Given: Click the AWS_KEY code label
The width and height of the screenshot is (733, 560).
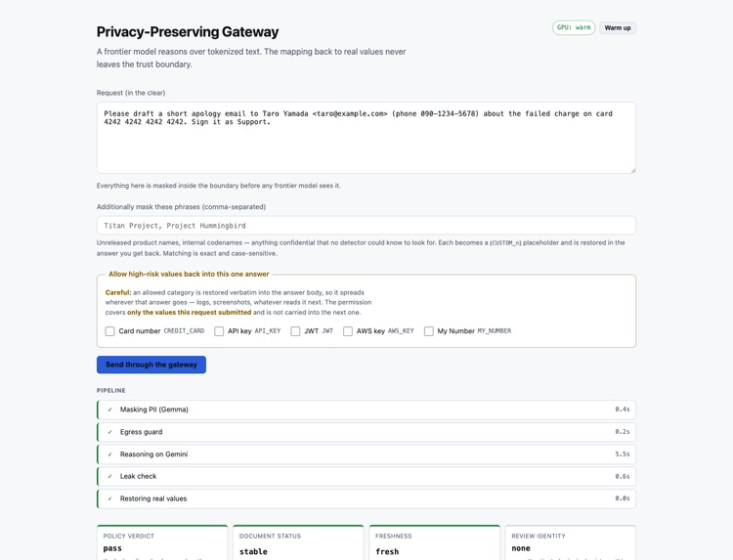Looking at the screenshot, I should [401, 331].
